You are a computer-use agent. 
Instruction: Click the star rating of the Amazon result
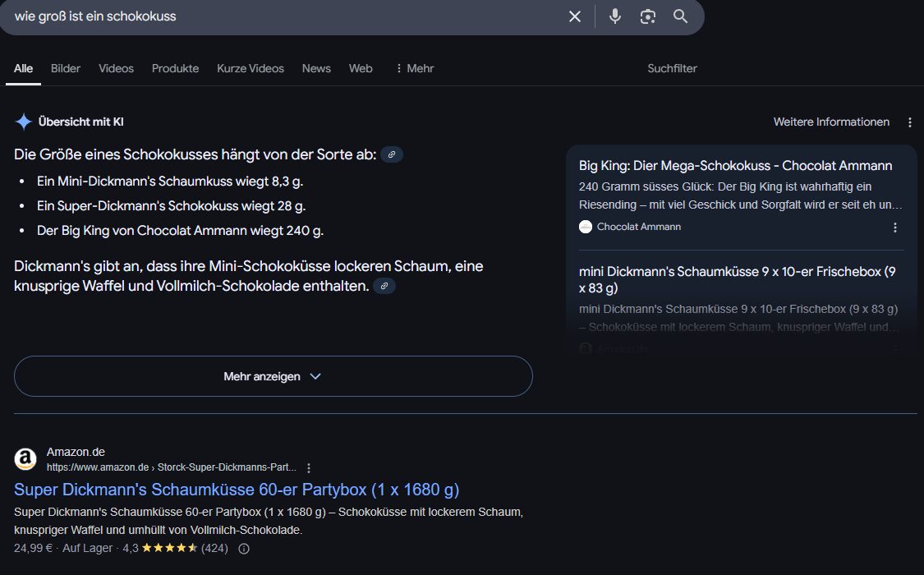click(x=170, y=548)
